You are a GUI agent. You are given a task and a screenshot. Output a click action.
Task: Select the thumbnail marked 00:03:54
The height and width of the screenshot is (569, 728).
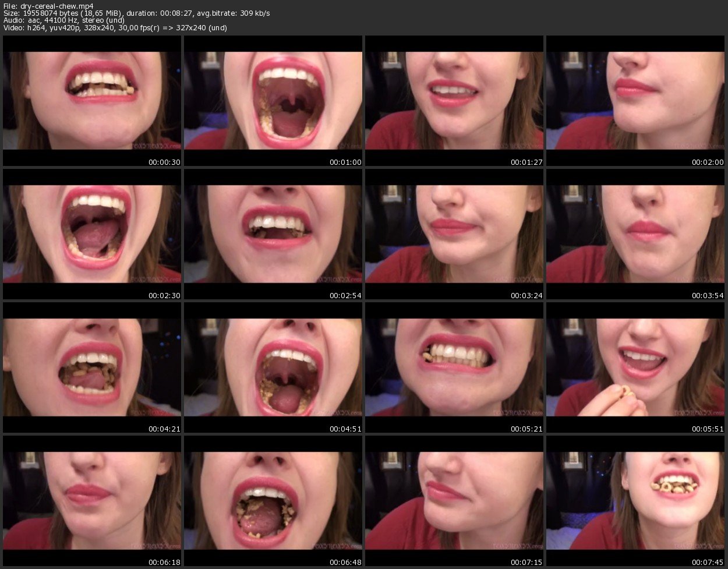tap(635, 234)
